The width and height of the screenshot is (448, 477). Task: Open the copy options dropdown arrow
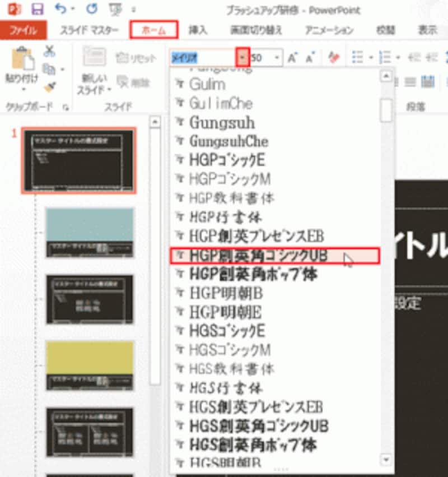coord(62,70)
